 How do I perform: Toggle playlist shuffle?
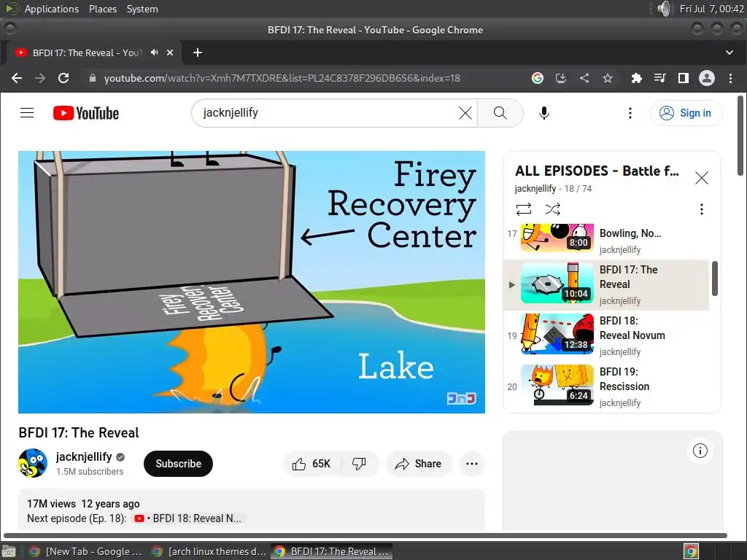(553, 209)
